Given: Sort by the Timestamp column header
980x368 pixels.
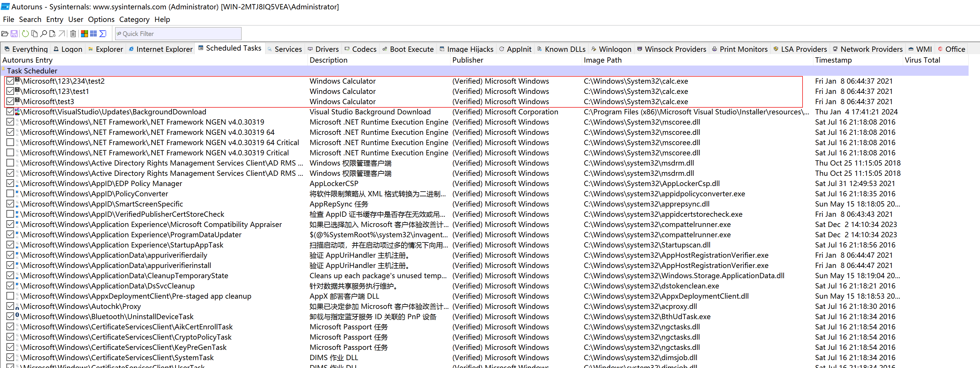Looking at the screenshot, I should [858, 60].
